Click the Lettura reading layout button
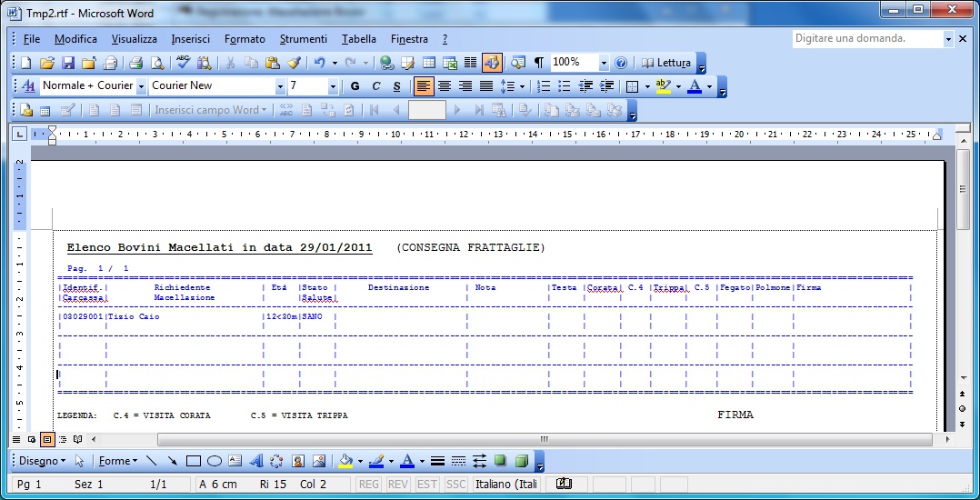Image resolution: width=980 pixels, height=500 pixels. point(665,63)
